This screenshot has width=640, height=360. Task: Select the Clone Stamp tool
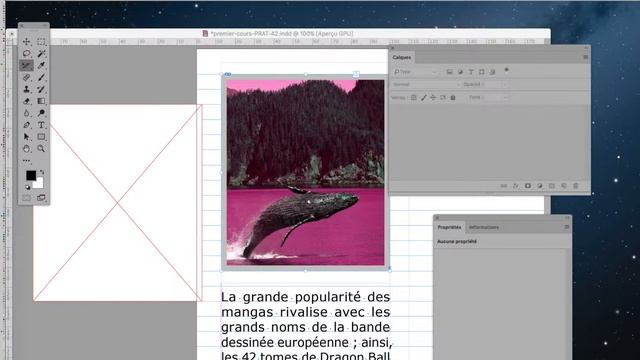click(27, 89)
